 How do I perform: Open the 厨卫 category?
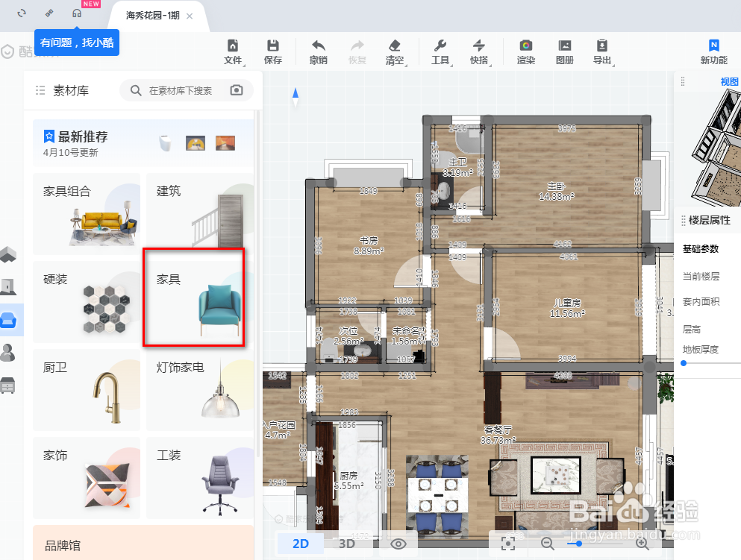[x=87, y=390]
